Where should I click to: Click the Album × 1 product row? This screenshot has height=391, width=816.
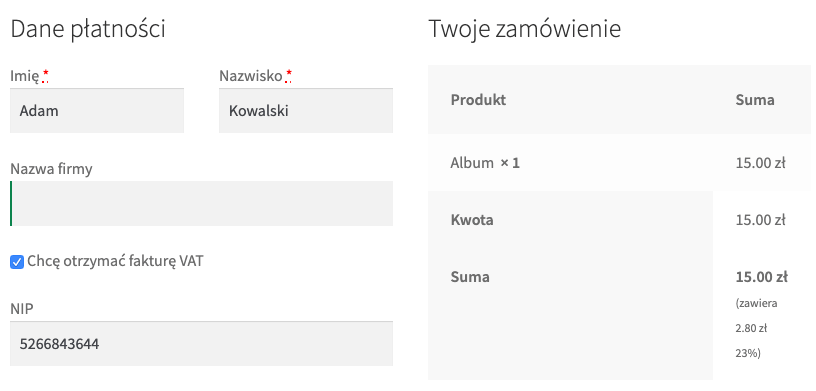(x=622, y=163)
